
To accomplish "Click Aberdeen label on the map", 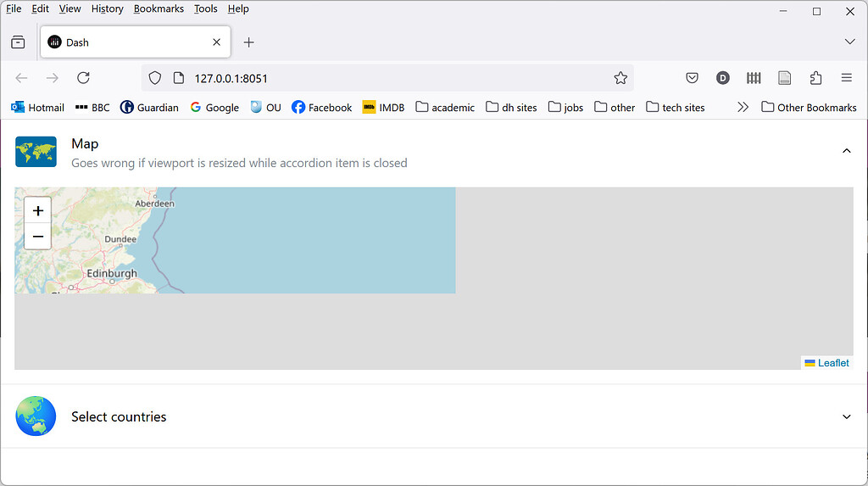I will [x=154, y=204].
